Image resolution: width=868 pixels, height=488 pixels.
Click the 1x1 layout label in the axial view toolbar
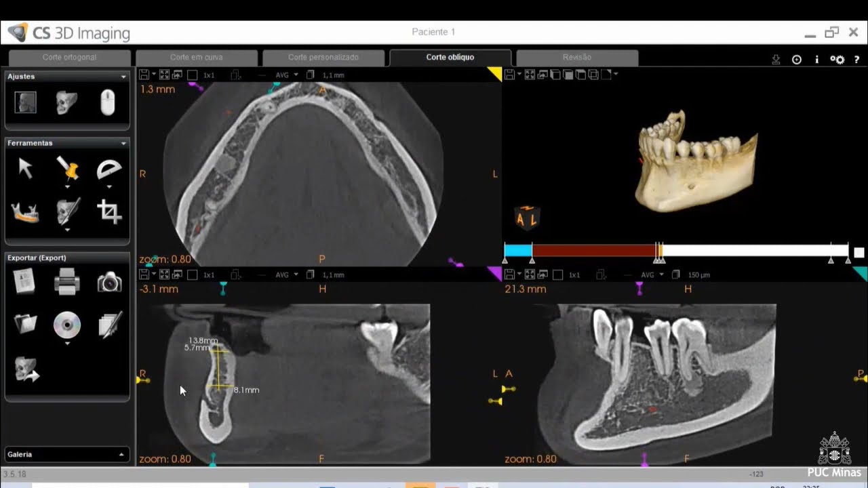[209, 75]
